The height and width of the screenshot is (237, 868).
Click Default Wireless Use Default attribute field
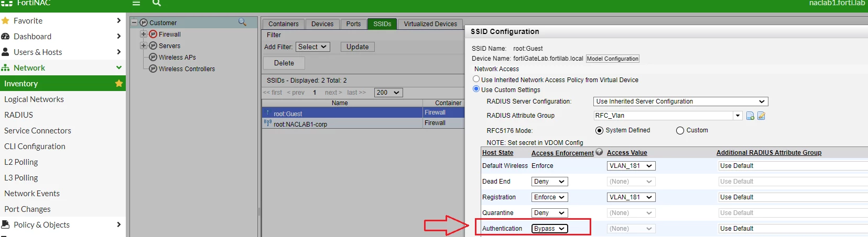click(793, 166)
